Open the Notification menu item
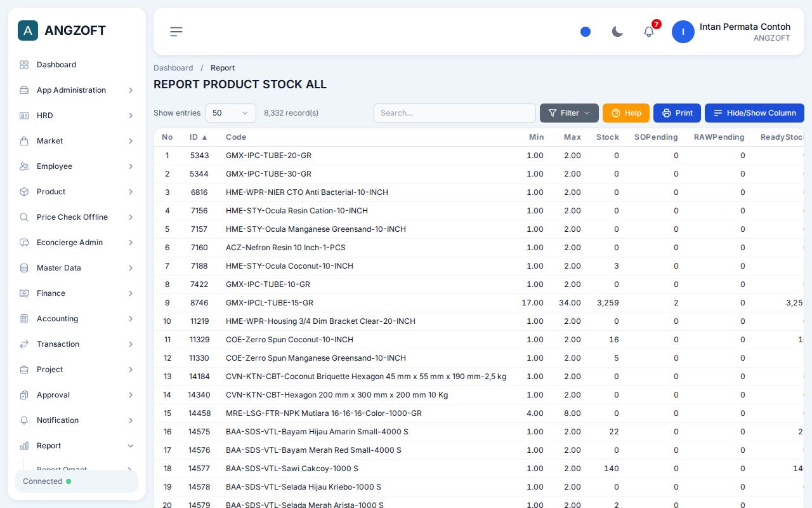The image size is (812, 508). coord(77,420)
